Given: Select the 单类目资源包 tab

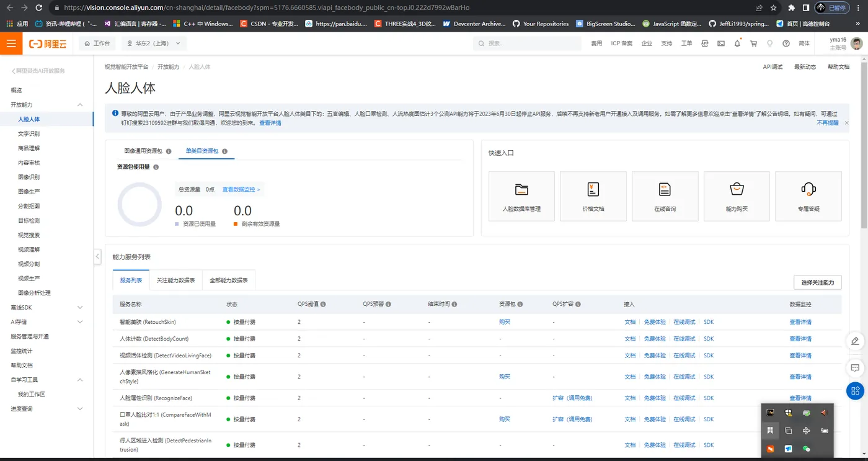Looking at the screenshot, I should coord(202,151).
